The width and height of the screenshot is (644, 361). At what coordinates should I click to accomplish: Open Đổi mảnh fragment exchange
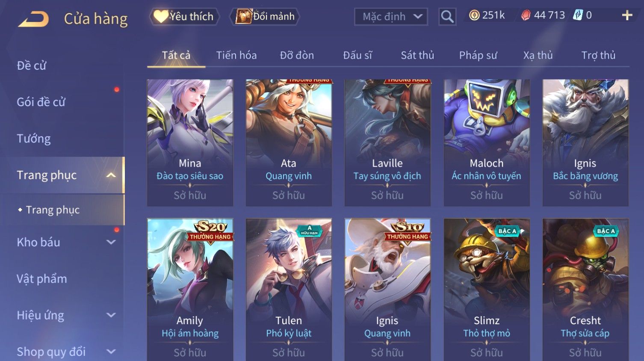click(x=265, y=16)
